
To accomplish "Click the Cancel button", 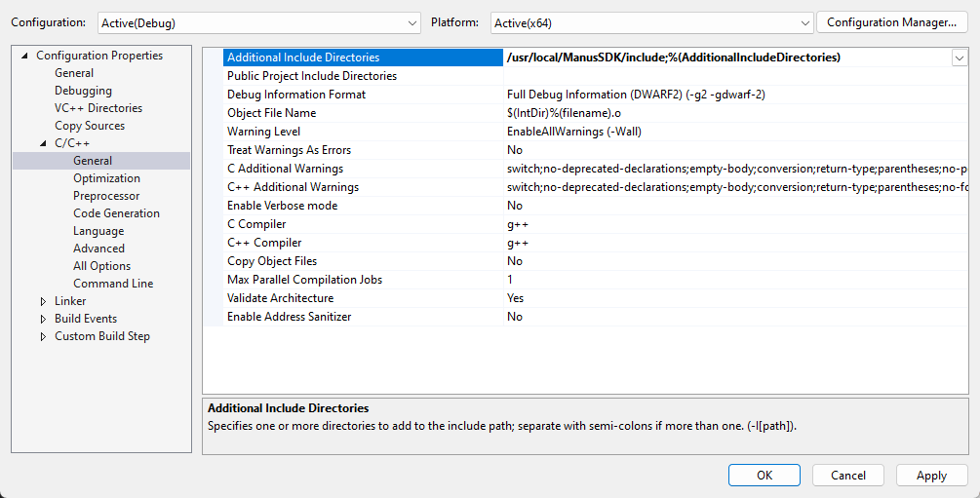I will [x=847, y=475].
